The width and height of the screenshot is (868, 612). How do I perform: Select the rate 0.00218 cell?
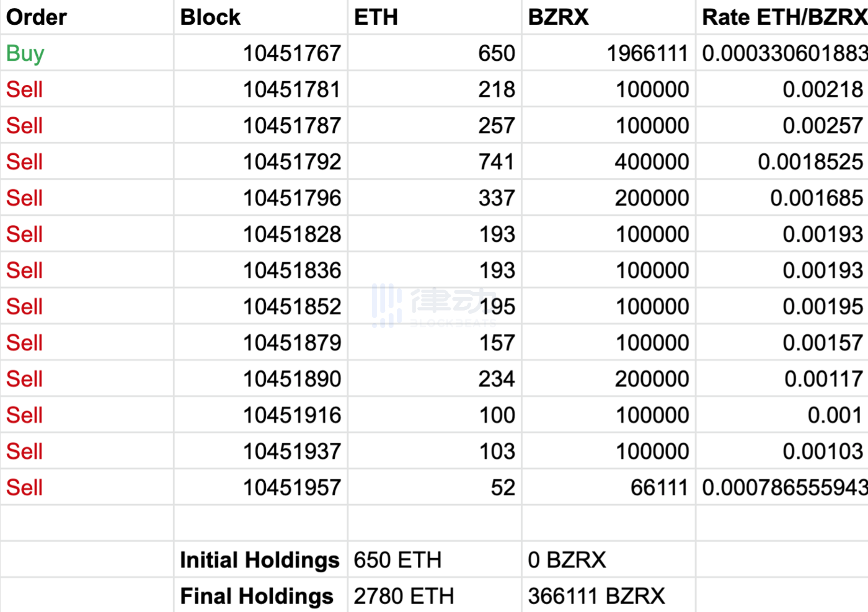(822, 89)
